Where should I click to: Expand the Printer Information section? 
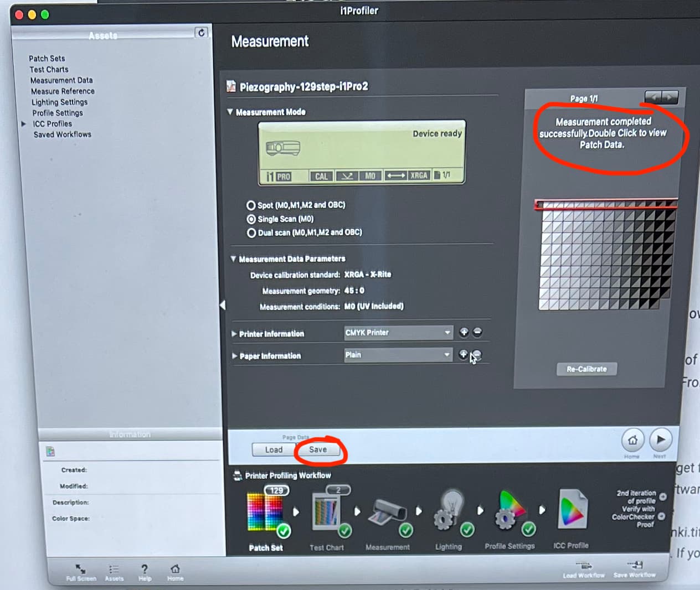234,334
